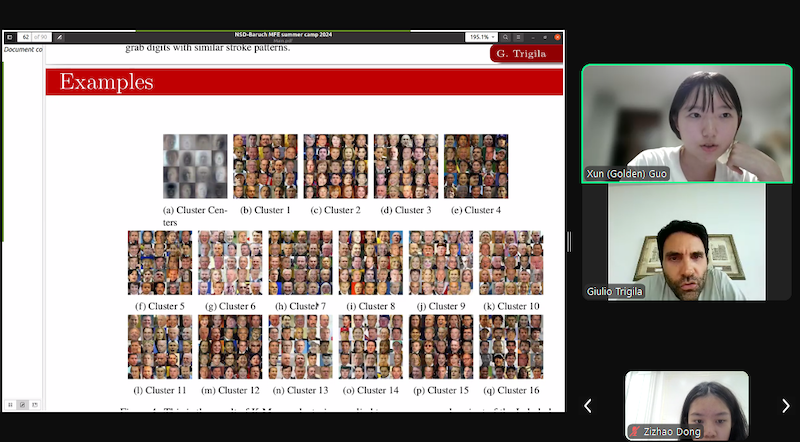Click the Cluster 15 face grid image
The height and width of the screenshot is (442, 800).
[x=441, y=347]
